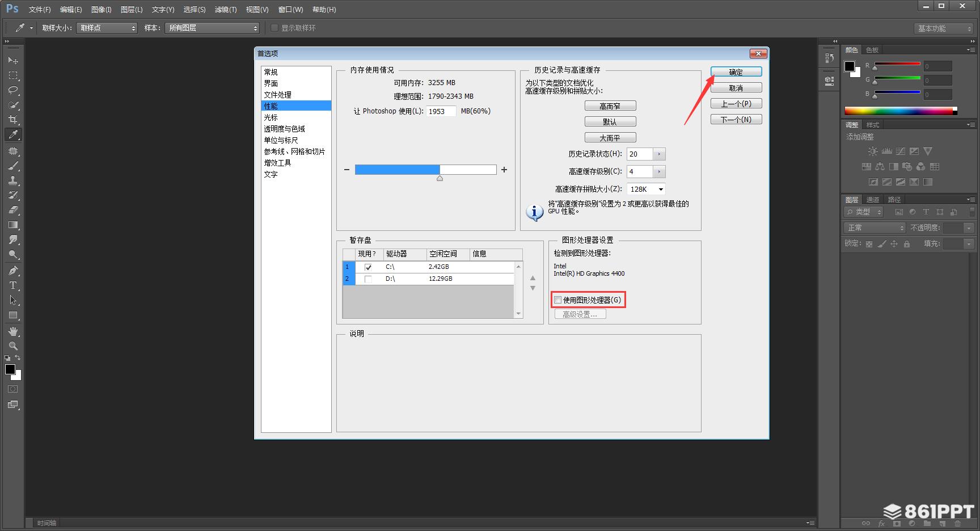Add a Brightness/Contrast adjustment

tap(873, 151)
